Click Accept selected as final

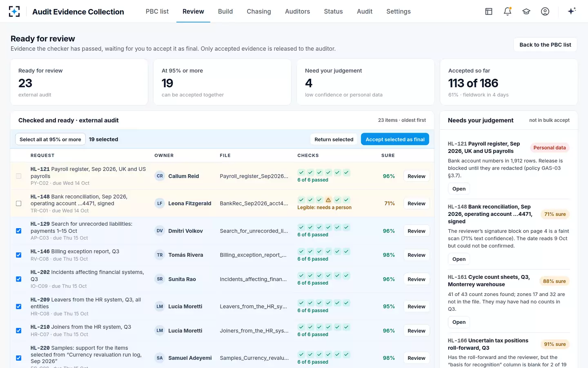[395, 139]
